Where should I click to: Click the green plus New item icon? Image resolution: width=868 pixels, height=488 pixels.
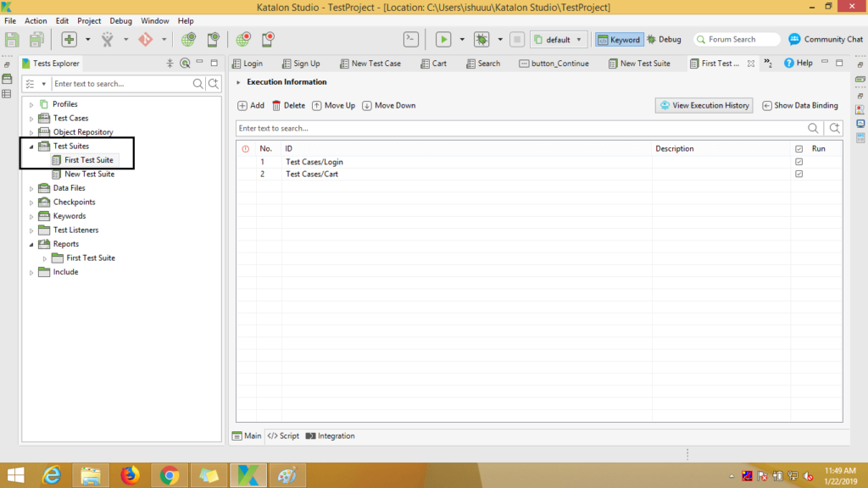point(69,39)
